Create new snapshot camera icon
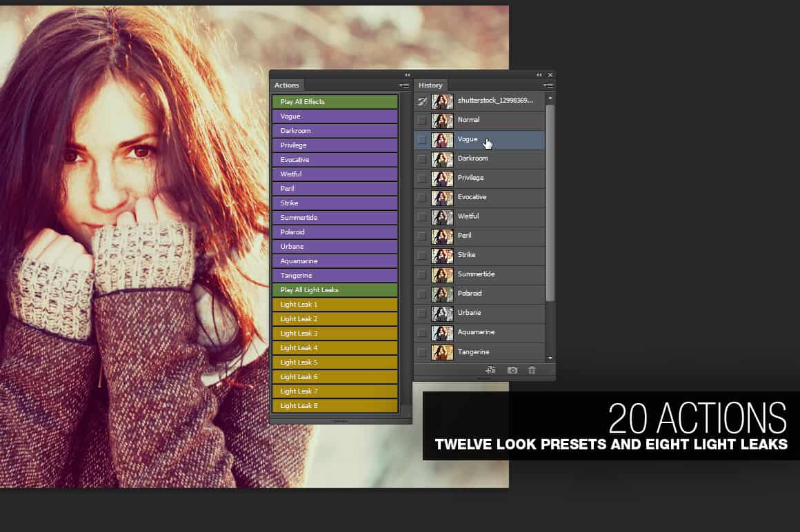 pyautogui.click(x=512, y=370)
